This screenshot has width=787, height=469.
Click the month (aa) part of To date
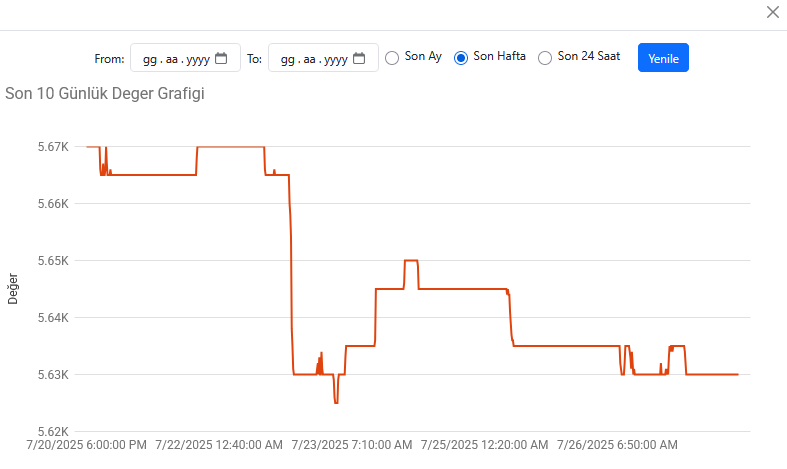[x=311, y=59]
